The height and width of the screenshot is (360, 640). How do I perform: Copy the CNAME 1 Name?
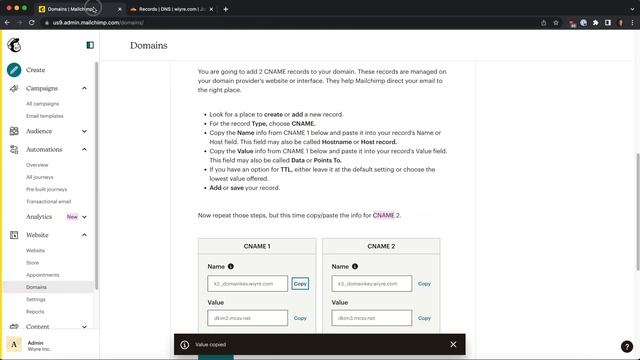point(300,284)
